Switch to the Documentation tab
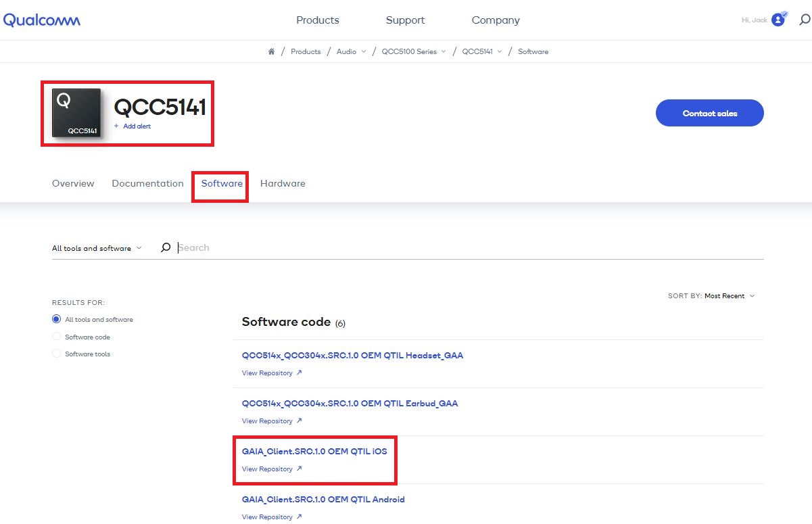 tap(147, 183)
